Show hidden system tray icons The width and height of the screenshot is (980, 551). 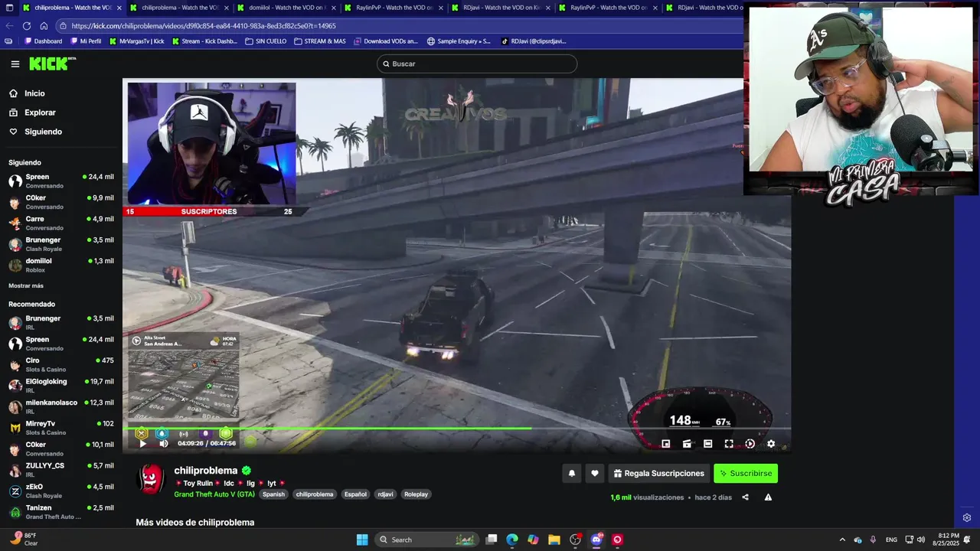tap(842, 540)
